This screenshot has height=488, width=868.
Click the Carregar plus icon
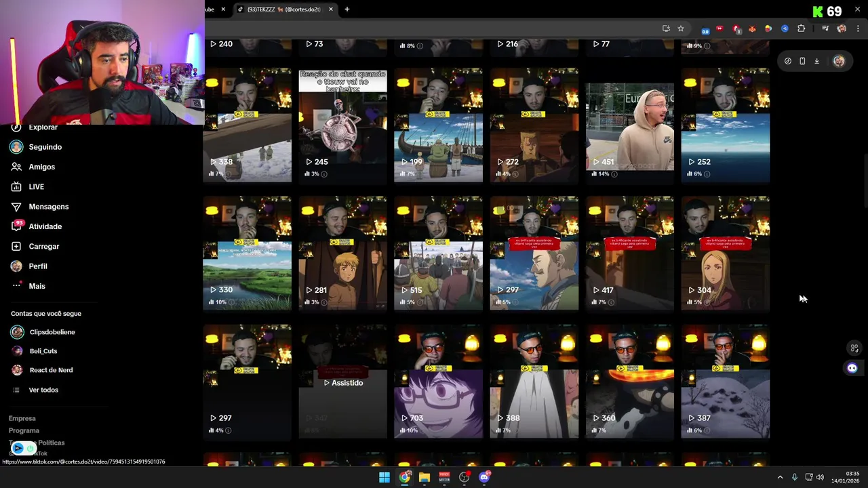click(x=16, y=246)
